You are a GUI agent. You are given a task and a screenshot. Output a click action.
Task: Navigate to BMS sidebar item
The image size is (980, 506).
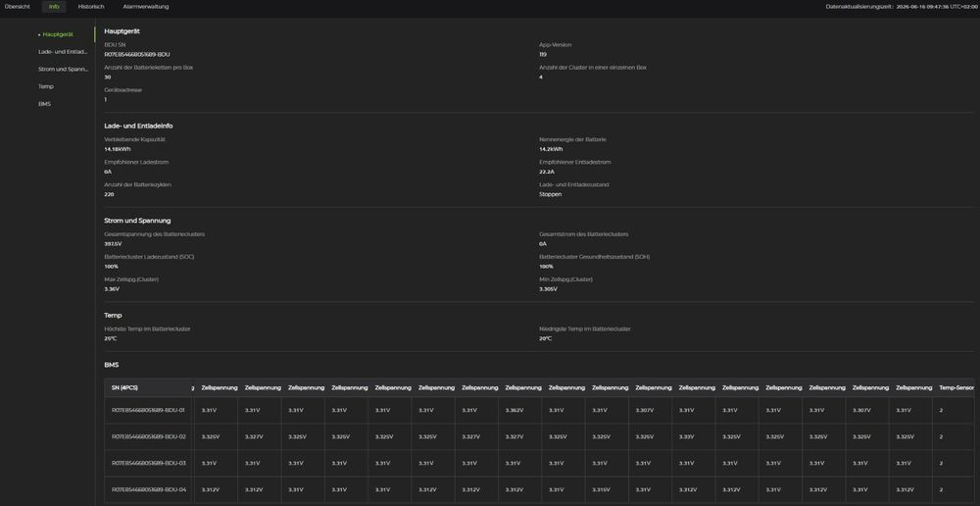pyautogui.click(x=44, y=105)
